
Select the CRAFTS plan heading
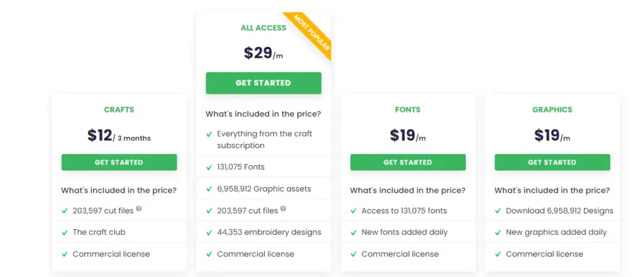click(x=119, y=109)
